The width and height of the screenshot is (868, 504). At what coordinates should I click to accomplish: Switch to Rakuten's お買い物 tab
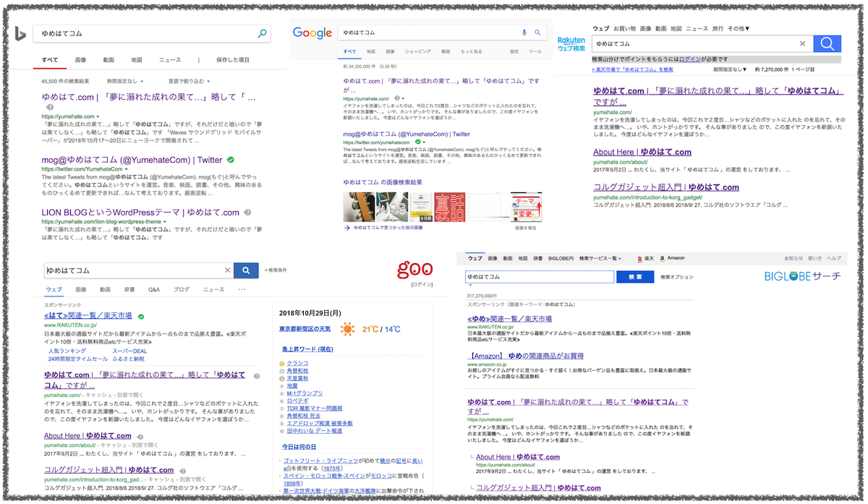tap(624, 29)
